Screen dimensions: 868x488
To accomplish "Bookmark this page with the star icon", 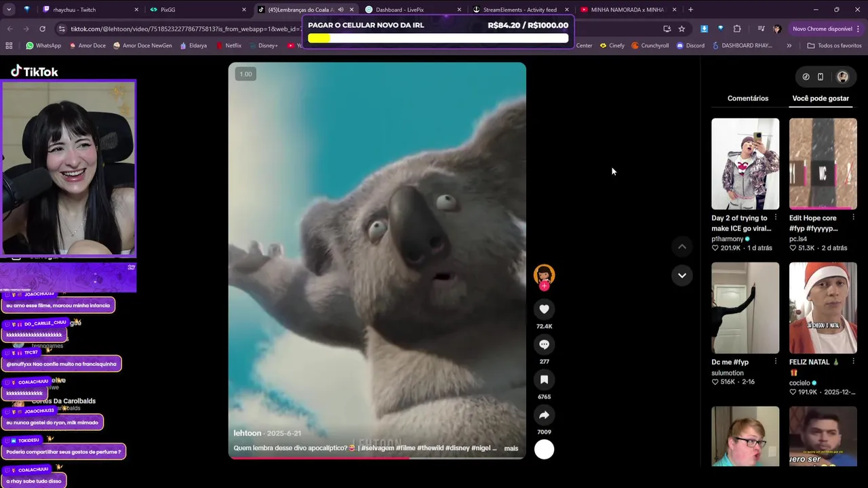I will tap(682, 28).
